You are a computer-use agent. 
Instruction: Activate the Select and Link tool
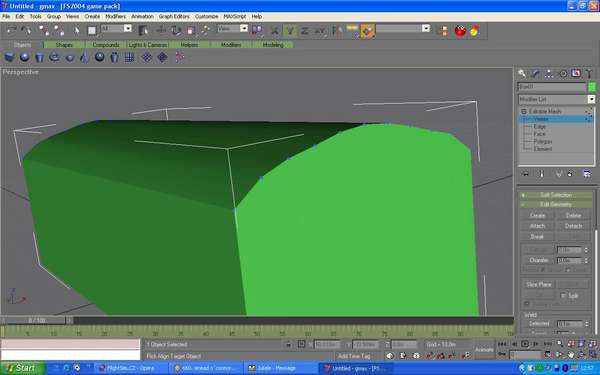pyautogui.click(x=44, y=30)
